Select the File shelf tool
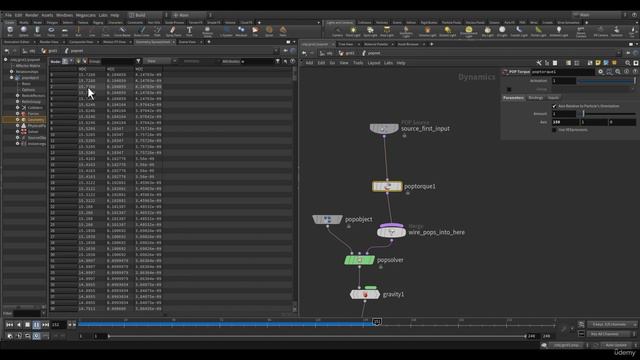The image size is (640, 360). [255, 31]
